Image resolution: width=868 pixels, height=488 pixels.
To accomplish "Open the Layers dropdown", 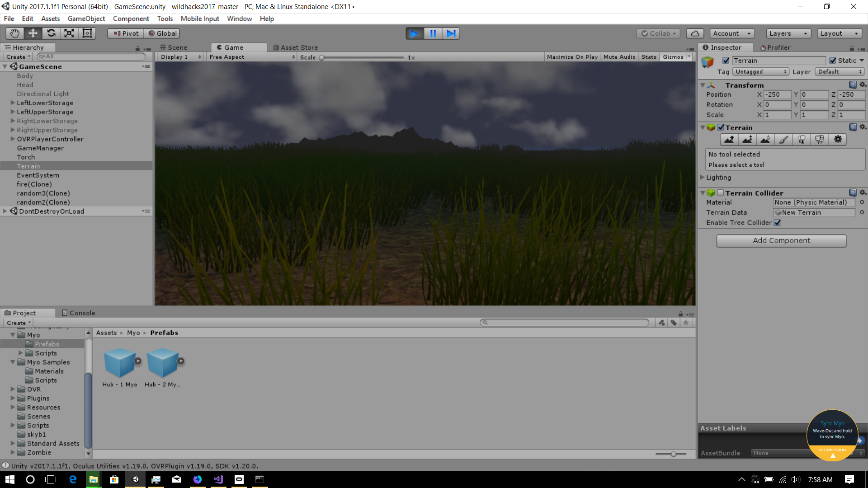I will pos(788,33).
